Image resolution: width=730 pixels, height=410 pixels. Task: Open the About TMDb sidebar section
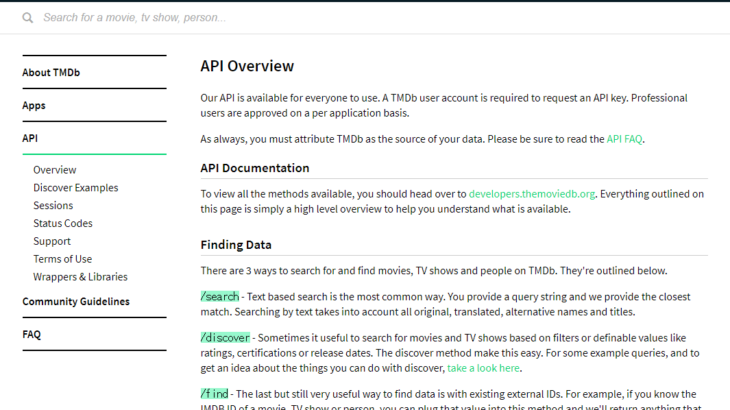[x=51, y=72]
